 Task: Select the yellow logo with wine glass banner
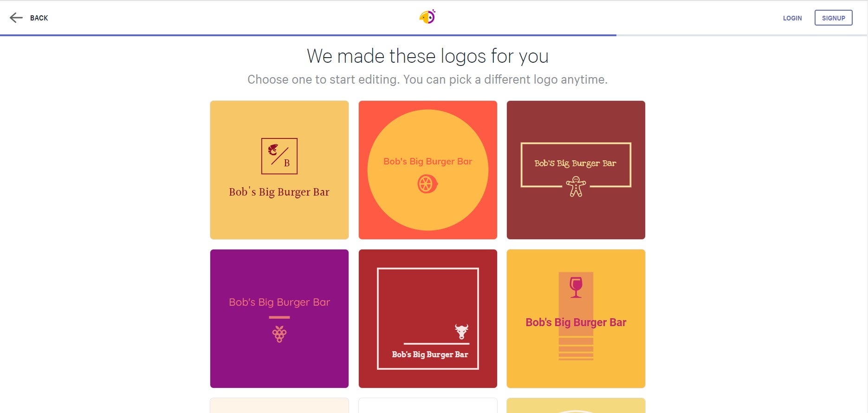point(576,319)
